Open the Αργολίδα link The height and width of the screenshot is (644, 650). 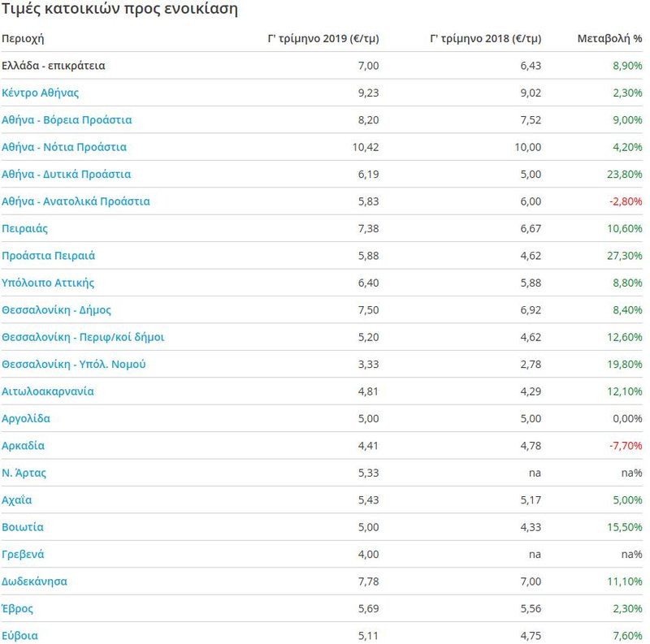coord(26,418)
